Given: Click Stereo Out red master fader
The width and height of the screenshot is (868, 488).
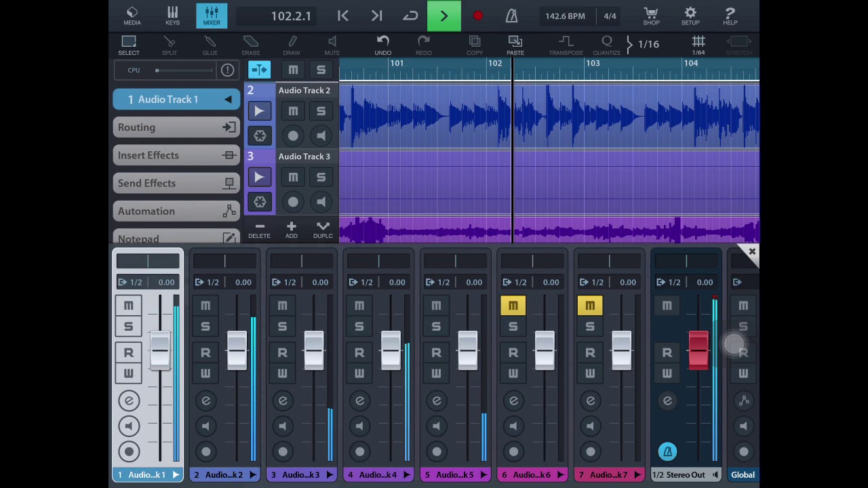Looking at the screenshot, I should (698, 350).
